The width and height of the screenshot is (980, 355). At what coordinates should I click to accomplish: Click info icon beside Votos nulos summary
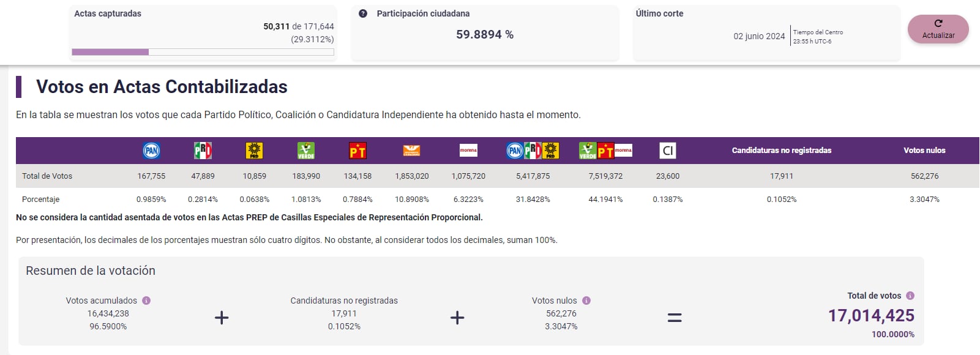point(586,301)
